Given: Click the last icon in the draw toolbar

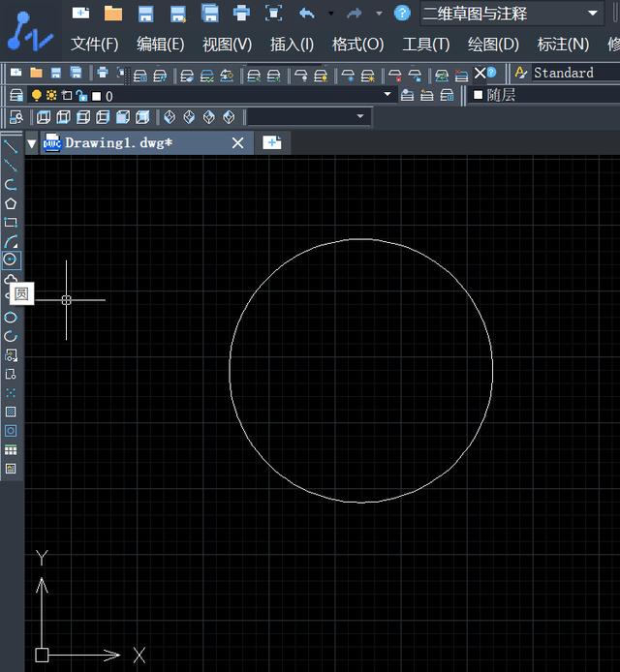Looking at the screenshot, I should [11, 469].
